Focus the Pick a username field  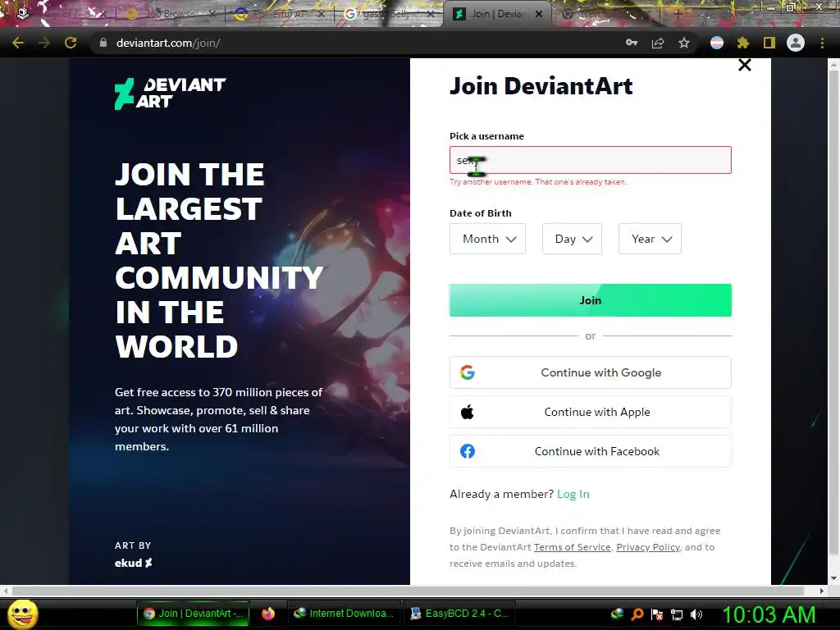coord(591,160)
